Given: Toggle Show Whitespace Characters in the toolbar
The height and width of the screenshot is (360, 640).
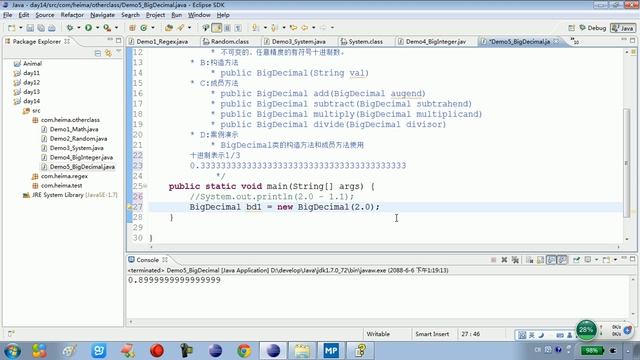Looking at the screenshot, I should click(x=238, y=28).
